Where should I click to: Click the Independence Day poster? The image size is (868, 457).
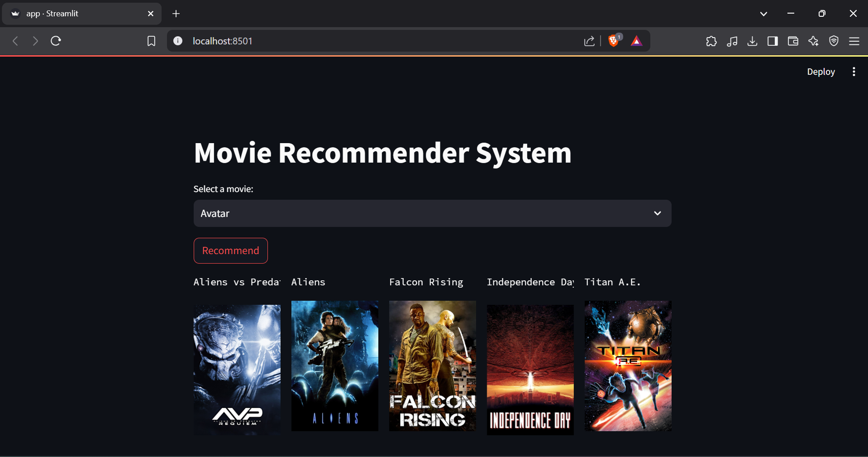[x=530, y=370]
